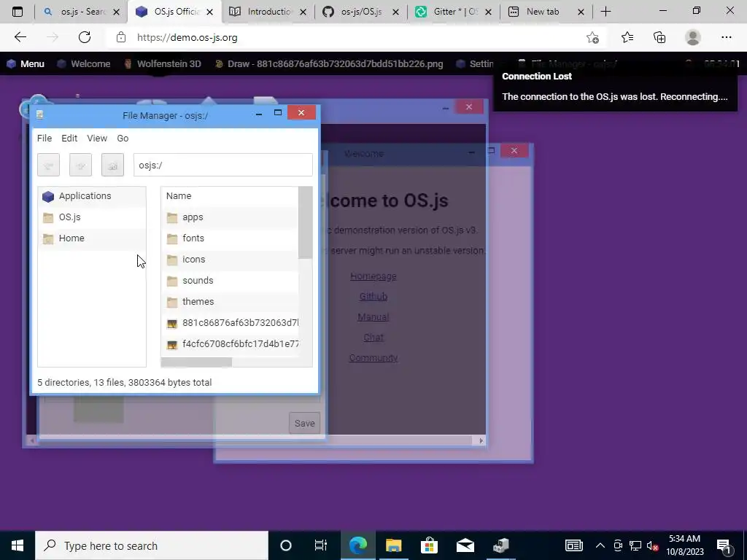Click the File Manager path field showing osjs:/
Image resolution: width=747 pixels, height=560 pixels.
[x=223, y=166]
